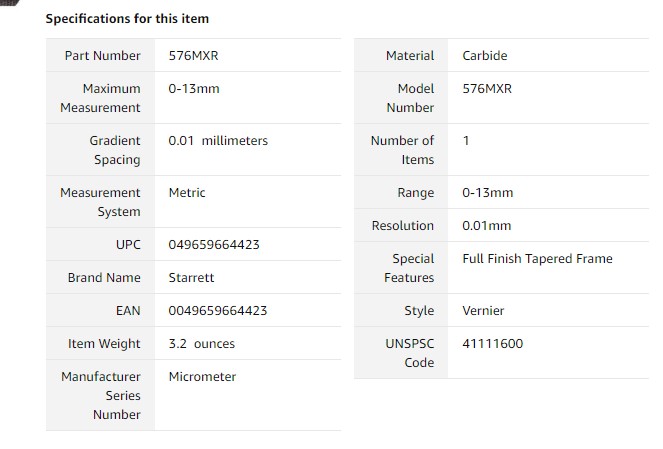Click the Measurement System value Metric
The image size is (663, 449).
pyautogui.click(x=186, y=193)
